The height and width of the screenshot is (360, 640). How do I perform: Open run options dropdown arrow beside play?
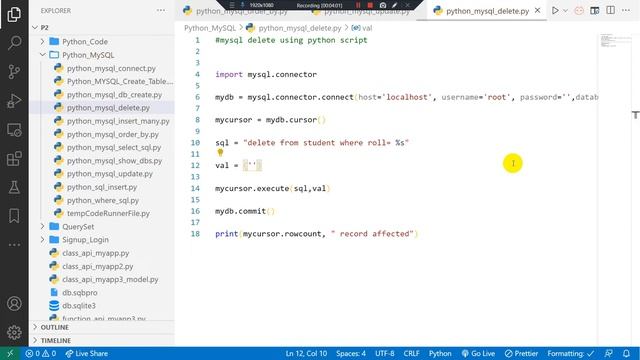(565, 11)
